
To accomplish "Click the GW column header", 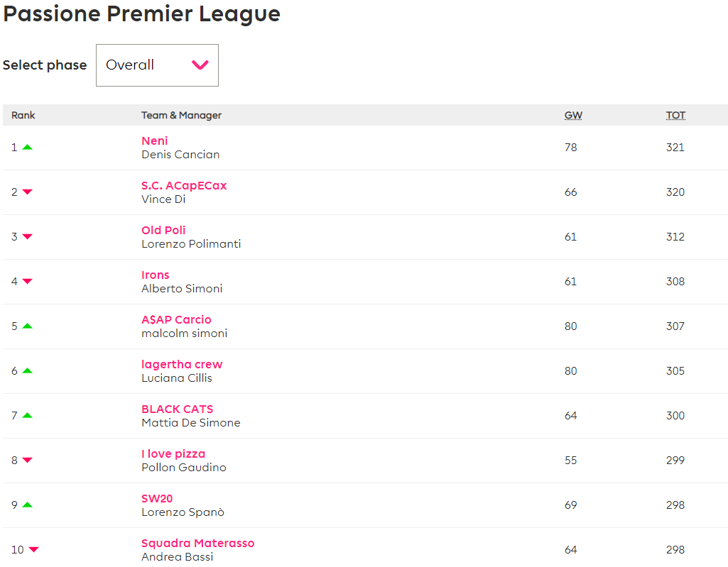I will (573, 115).
